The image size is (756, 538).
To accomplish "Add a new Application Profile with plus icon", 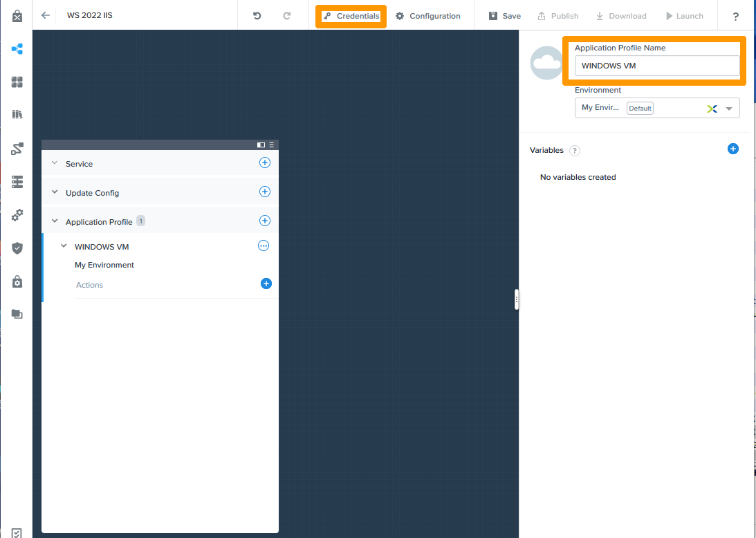I will click(264, 221).
